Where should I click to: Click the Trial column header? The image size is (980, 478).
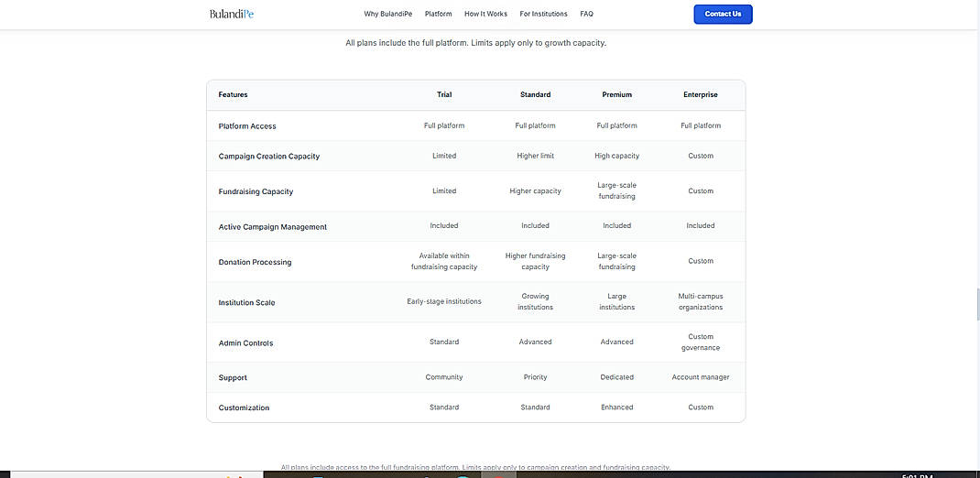tap(444, 95)
